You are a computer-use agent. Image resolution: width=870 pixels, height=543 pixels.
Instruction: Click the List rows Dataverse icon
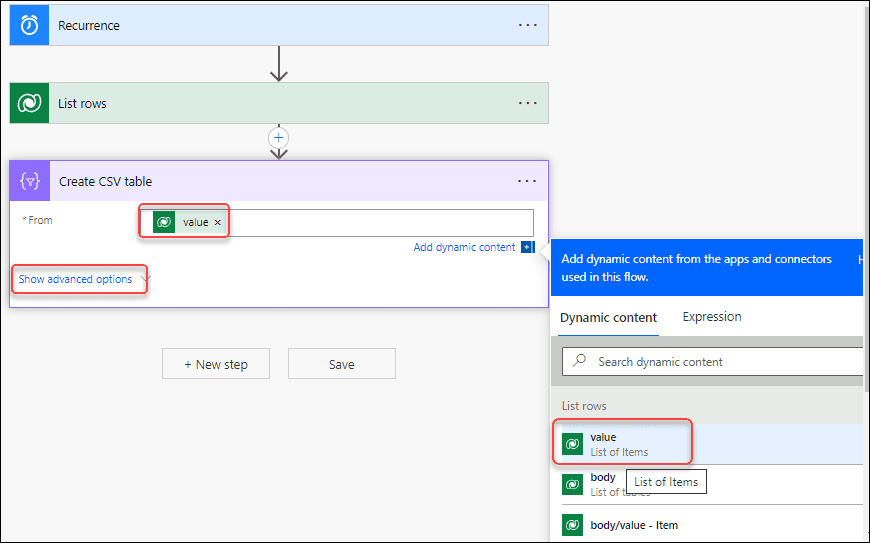[x=29, y=103]
